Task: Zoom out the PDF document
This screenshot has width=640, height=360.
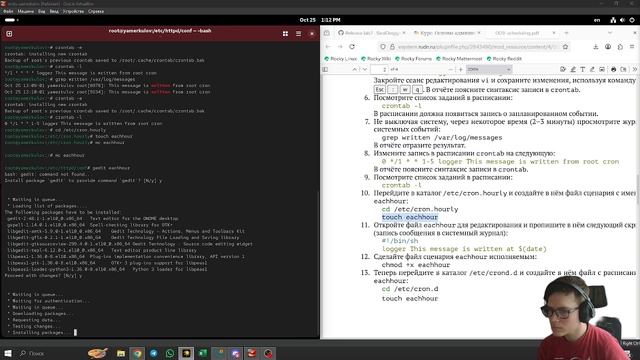Action: click(x=451, y=69)
